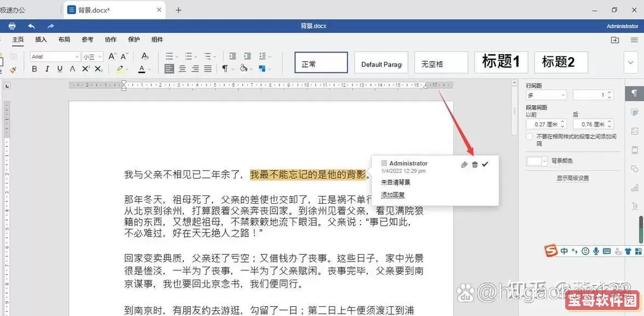This screenshot has height=316, width=644.
Task: Increase the font size
Action: 113,56
